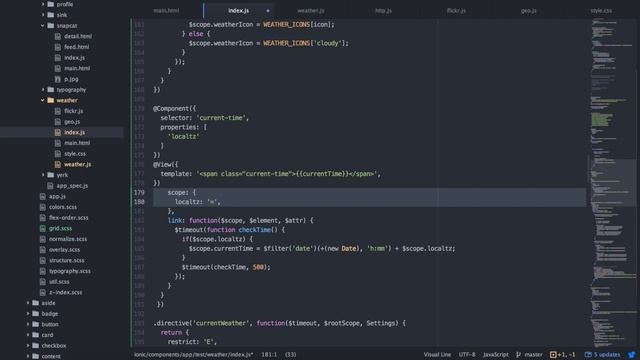Screen dimensions: 640x360
Task: Click line number 179 in the gutter
Action: [x=139, y=192]
